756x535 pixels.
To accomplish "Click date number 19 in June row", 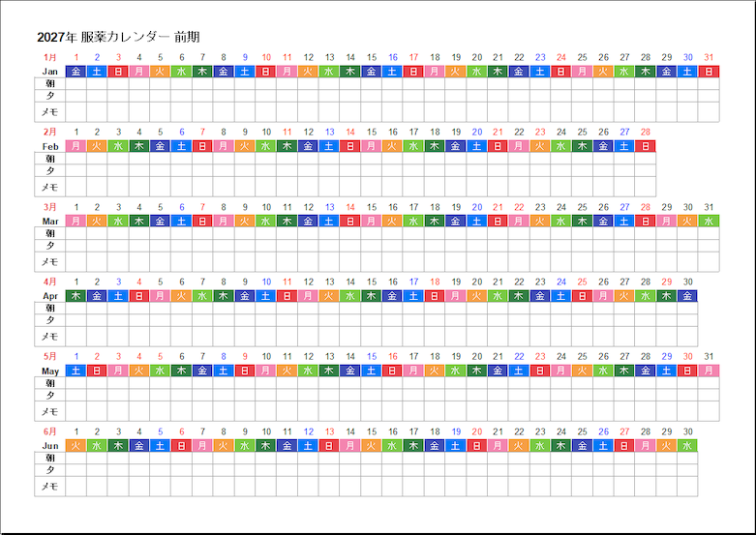I will [456, 431].
